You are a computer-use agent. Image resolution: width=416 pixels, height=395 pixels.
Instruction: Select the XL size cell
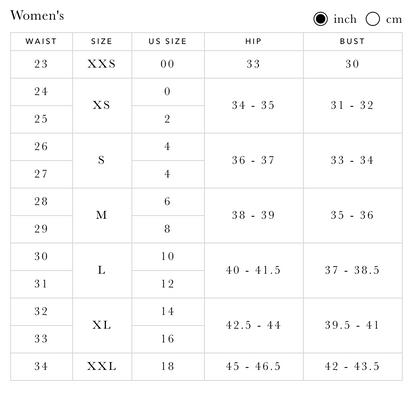pyautogui.click(x=102, y=325)
